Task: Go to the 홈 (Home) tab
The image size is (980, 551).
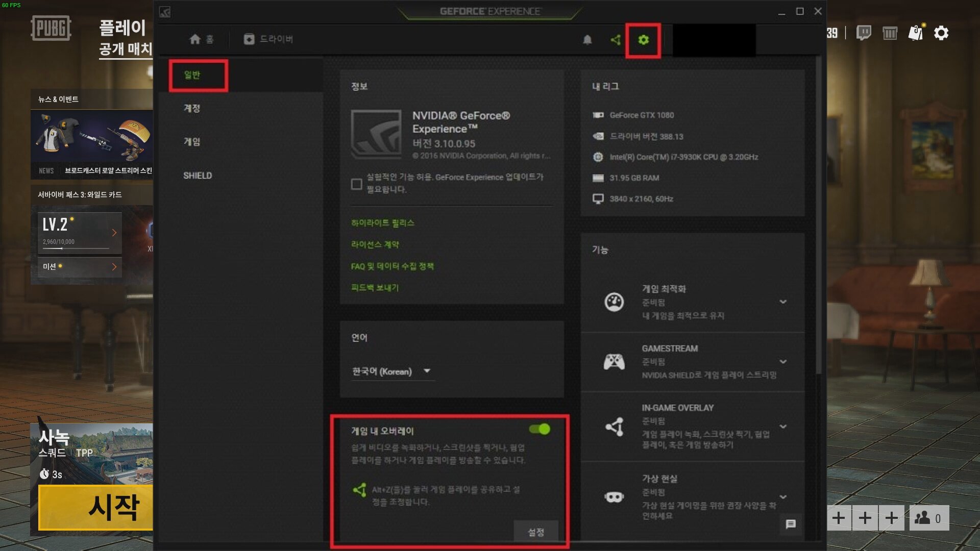Action: pyautogui.click(x=202, y=39)
